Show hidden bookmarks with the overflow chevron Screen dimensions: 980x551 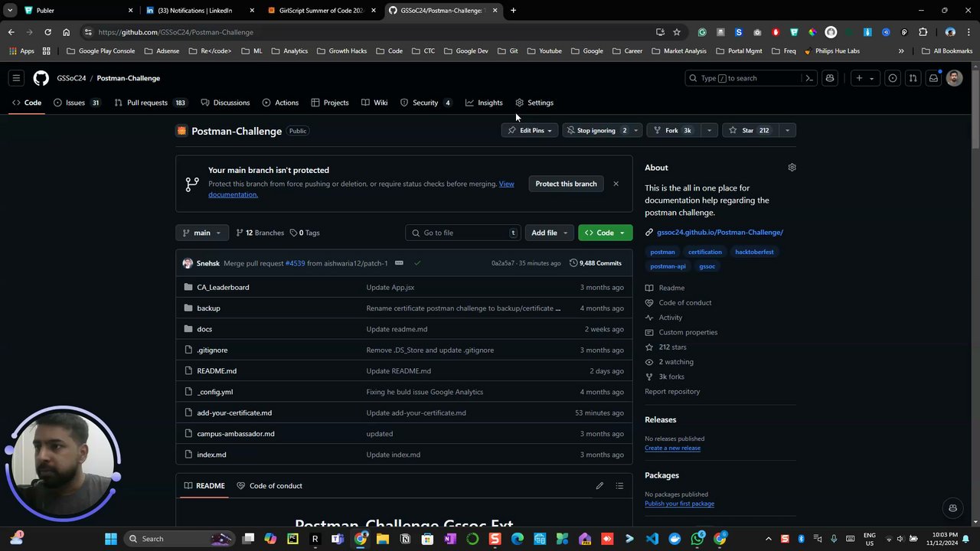[901, 51]
